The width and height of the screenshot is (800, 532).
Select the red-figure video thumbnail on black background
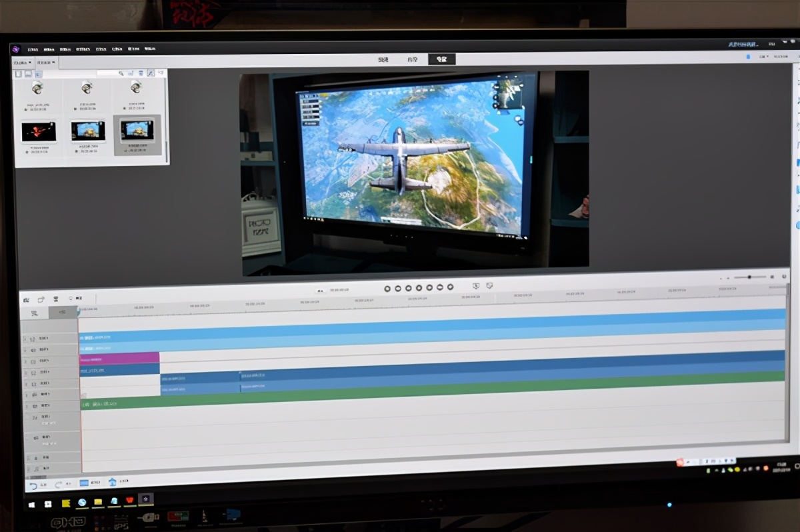38,131
